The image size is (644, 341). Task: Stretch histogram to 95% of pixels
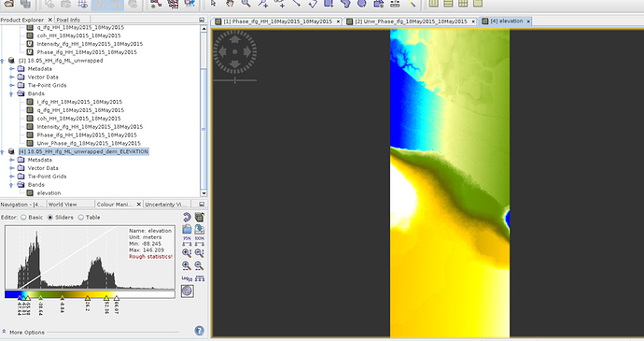click(x=187, y=241)
